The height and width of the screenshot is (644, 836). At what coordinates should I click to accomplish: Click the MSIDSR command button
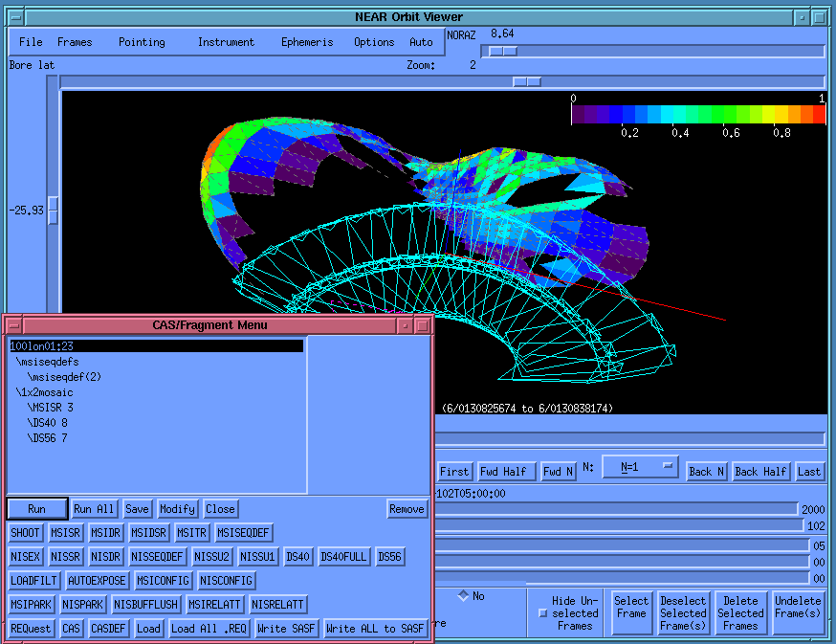tap(149, 532)
